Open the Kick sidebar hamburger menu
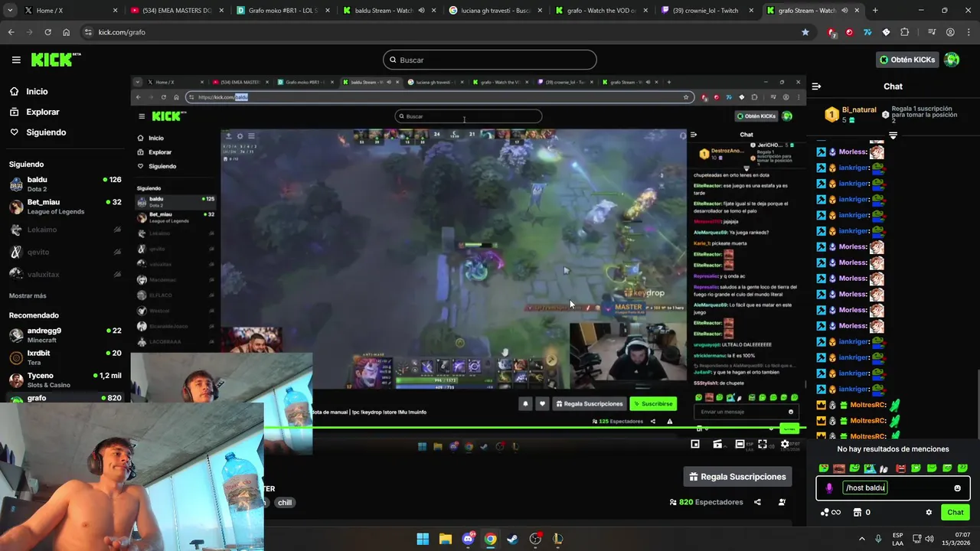 click(16, 60)
